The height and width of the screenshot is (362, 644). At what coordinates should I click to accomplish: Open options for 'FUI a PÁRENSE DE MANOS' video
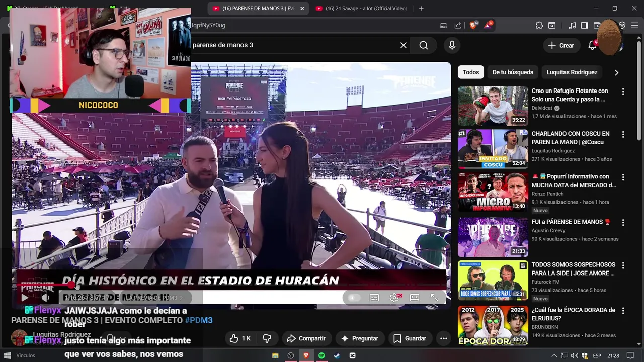623,222
